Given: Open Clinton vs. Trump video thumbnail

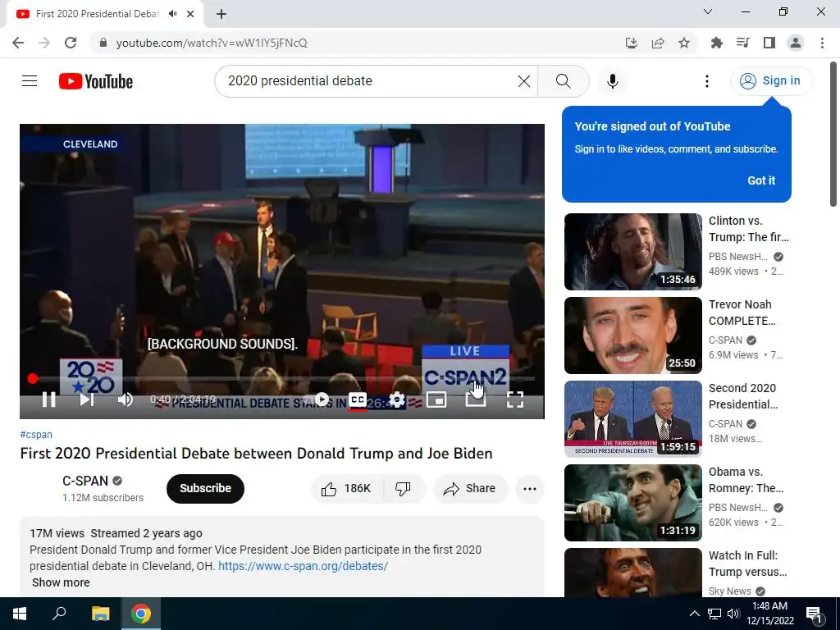Looking at the screenshot, I should pos(632,252).
